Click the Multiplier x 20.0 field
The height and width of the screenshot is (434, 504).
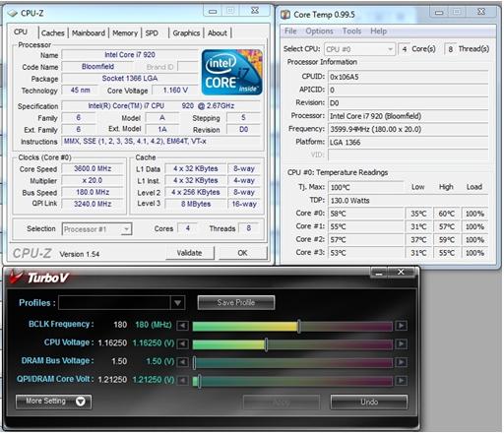click(93, 181)
